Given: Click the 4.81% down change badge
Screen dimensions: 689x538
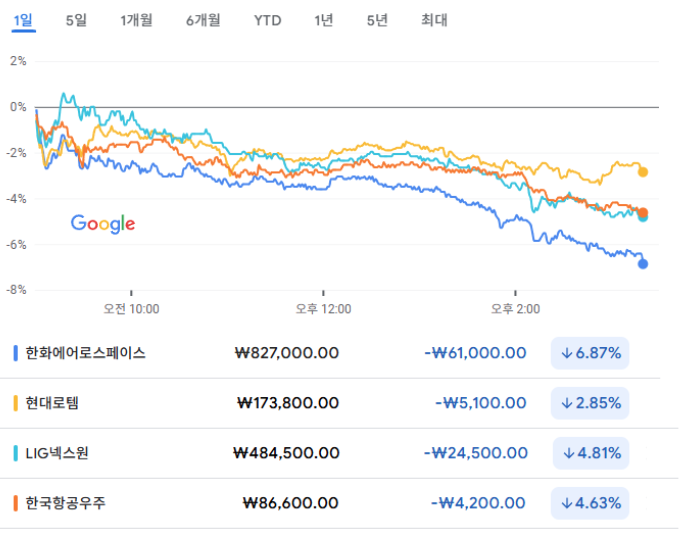Looking at the screenshot, I should 590,453.
